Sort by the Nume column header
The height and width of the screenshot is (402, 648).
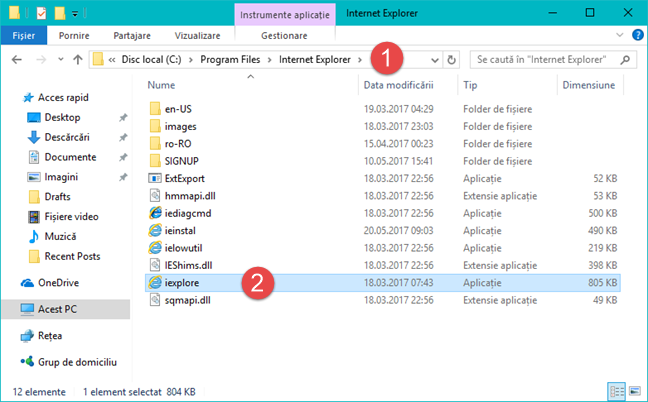tap(161, 85)
